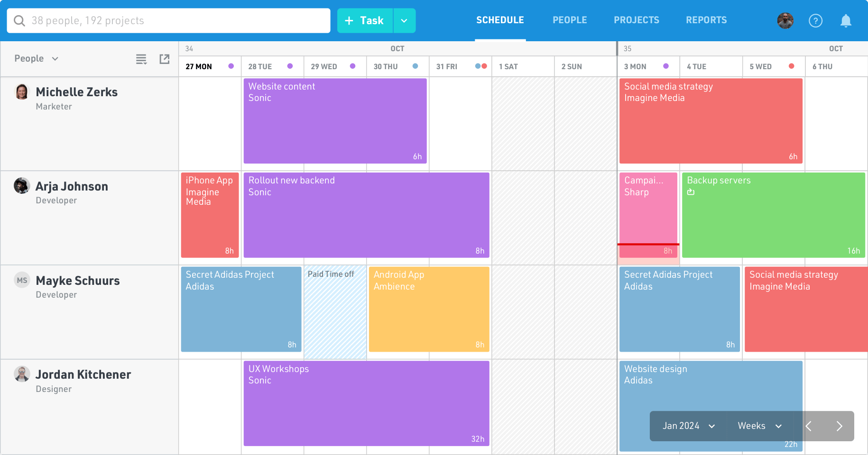Open the notifications bell
This screenshot has height=455, width=868.
[x=846, y=20]
